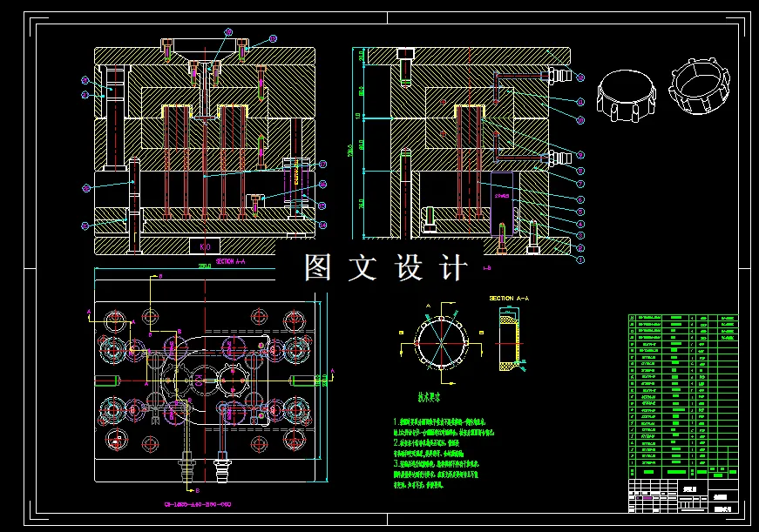
Task: Click part balloon 4 in right section view
Action: point(580,224)
